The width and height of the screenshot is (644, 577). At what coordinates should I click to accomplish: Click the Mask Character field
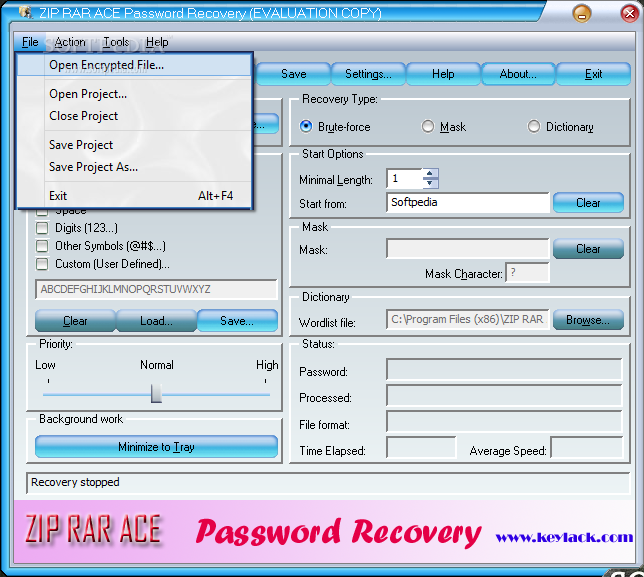tap(527, 273)
